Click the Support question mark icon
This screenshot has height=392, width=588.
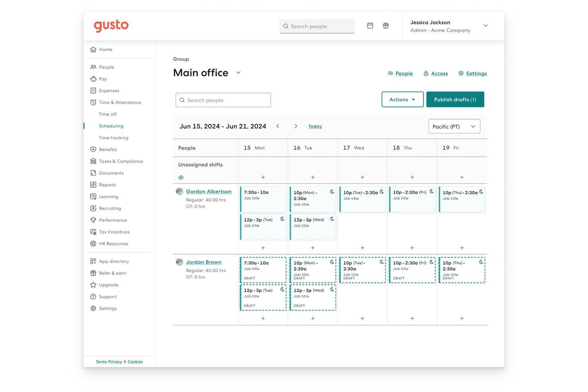tap(93, 297)
